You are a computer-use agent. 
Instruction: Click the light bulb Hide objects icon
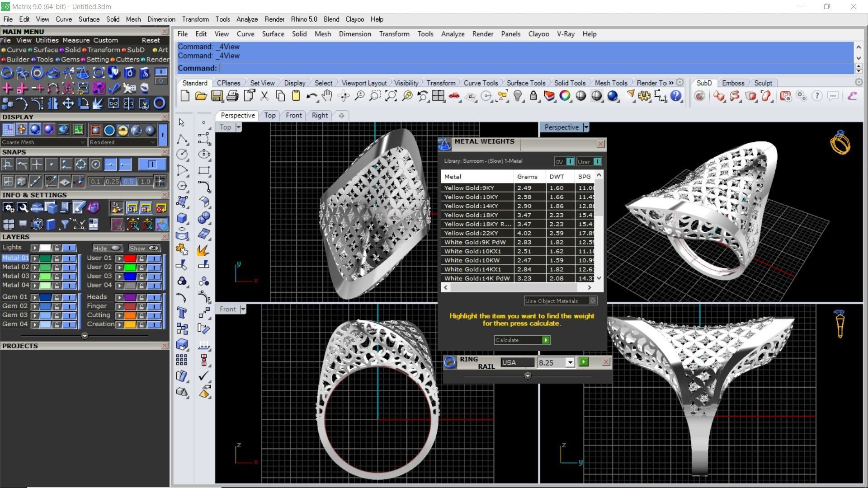[x=518, y=96]
